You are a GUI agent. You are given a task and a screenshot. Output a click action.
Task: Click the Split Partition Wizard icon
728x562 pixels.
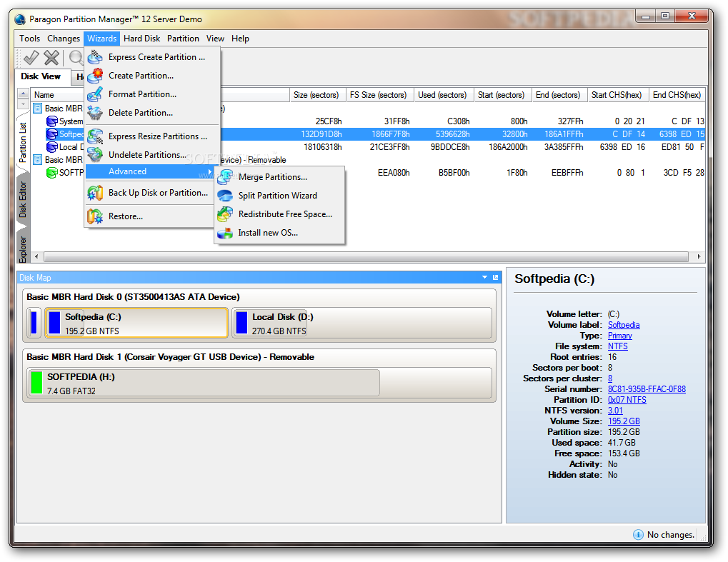[225, 196]
